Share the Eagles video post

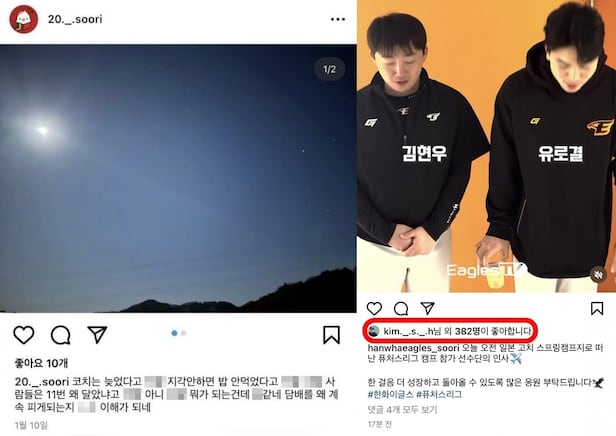coord(427,308)
